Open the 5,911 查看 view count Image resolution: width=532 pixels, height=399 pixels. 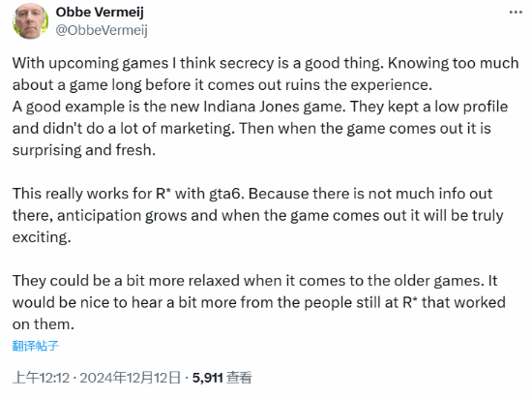(x=222, y=378)
